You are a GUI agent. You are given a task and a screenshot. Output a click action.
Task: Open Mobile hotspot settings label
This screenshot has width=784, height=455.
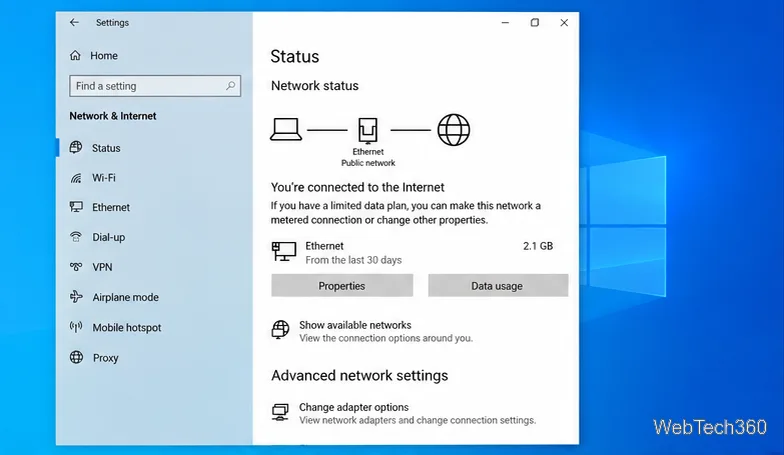coord(127,328)
